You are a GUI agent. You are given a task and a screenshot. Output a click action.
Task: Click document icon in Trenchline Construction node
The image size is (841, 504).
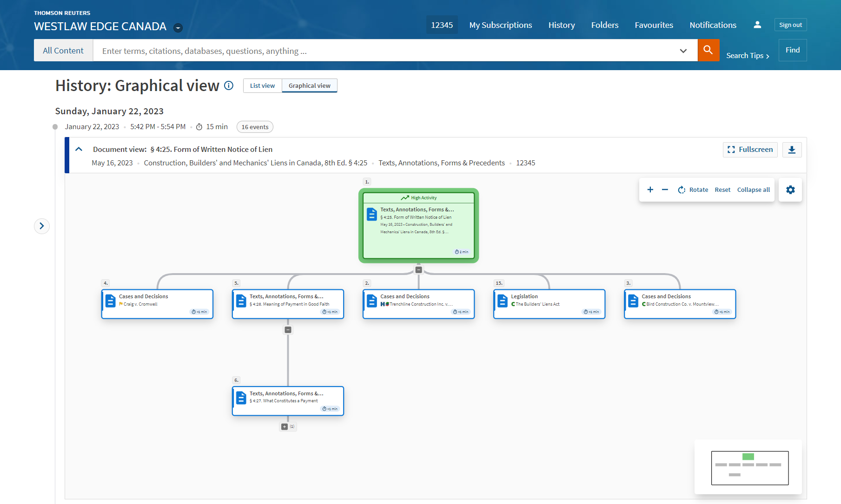click(x=371, y=301)
